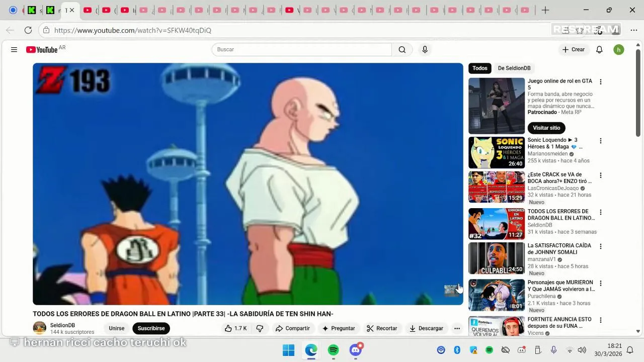Open options for JOHNNY SOMALI video
The width and height of the screenshot is (644, 362).
[600, 246]
